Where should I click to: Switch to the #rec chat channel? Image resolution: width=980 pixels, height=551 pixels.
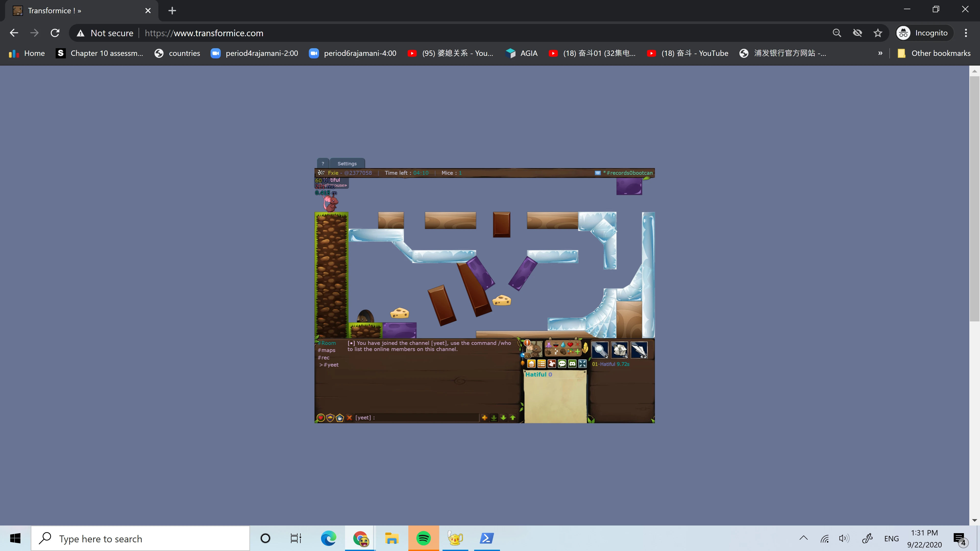coord(324,357)
